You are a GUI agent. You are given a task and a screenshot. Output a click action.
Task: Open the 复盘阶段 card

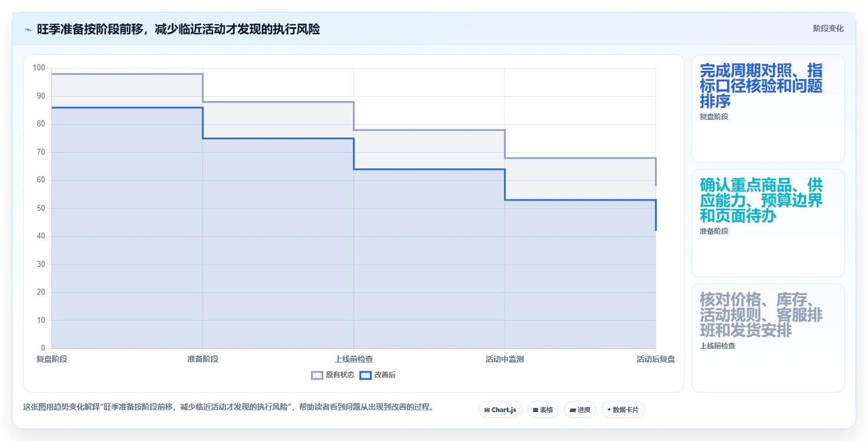(x=768, y=109)
